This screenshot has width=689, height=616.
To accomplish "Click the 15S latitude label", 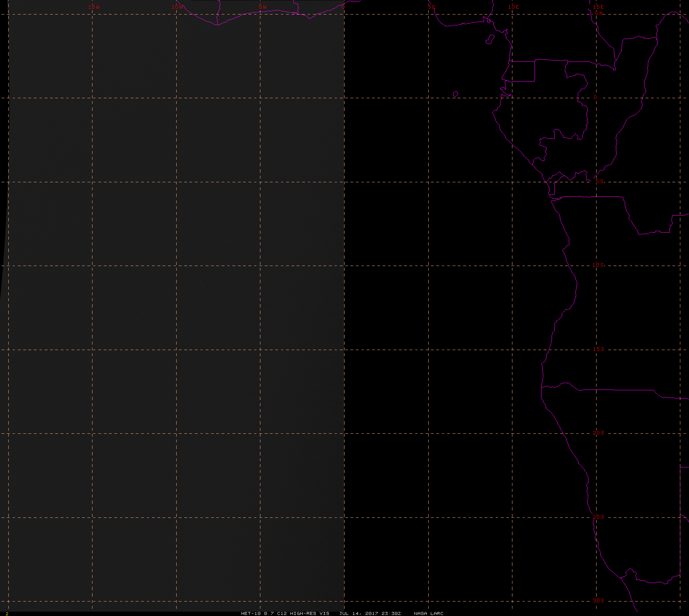I will click(x=599, y=349).
